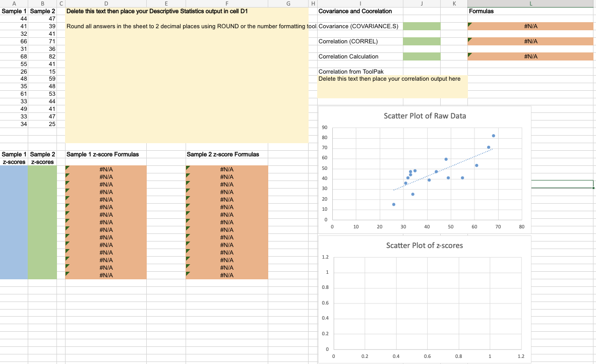
Task: Click the error indicator on a middle Sample 2 z-score cell
Action: click(x=188, y=222)
